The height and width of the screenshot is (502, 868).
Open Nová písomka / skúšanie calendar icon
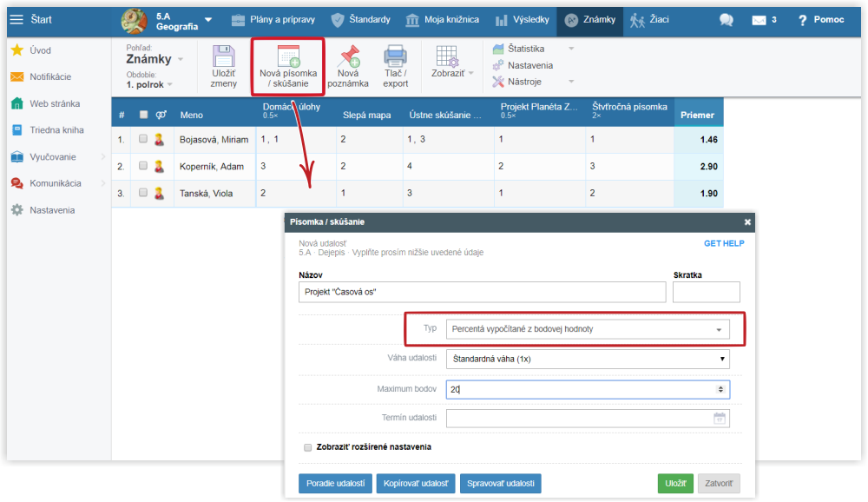tap(288, 57)
